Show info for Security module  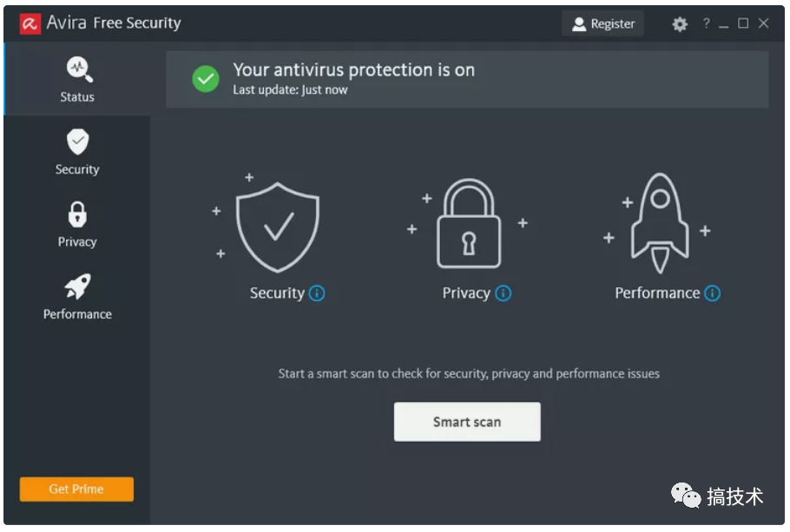317,292
